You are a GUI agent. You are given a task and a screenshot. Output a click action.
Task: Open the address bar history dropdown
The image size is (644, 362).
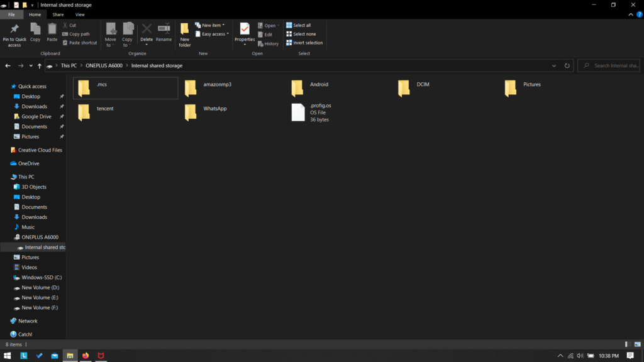[553, 65]
